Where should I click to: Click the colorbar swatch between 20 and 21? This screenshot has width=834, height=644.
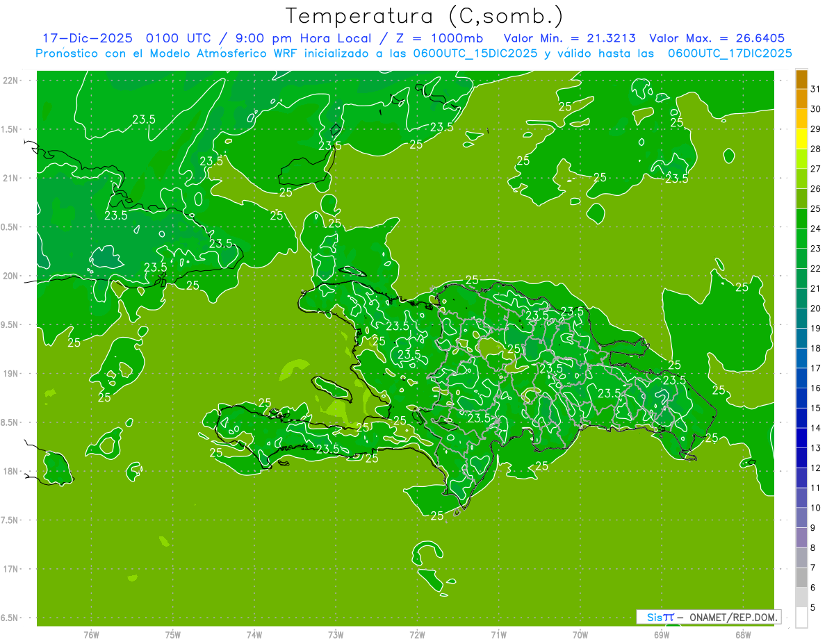click(x=801, y=299)
